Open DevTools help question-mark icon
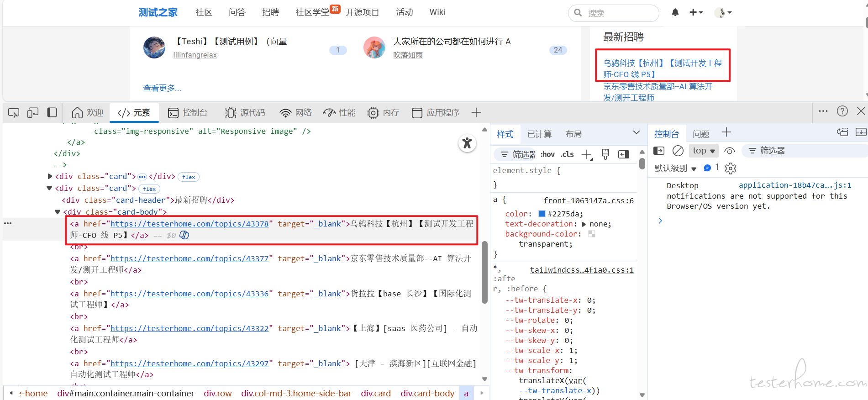Image resolution: width=868 pixels, height=400 pixels. [x=842, y=111]
